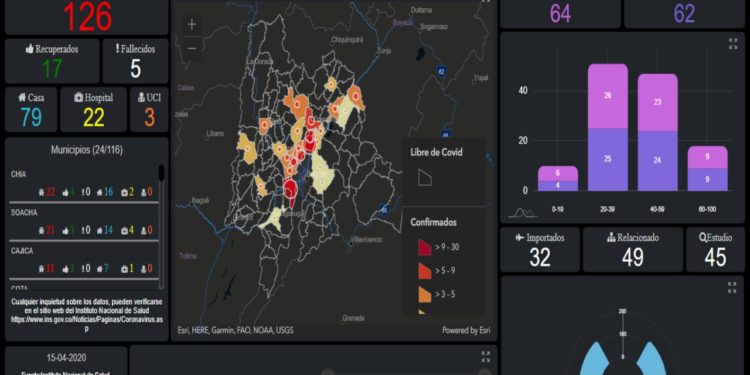The width and height of the screenshot is (750, 375).
Task: Click the pink segment labeled 26 in the 20-39 bar
Action: tap(607, 96)
